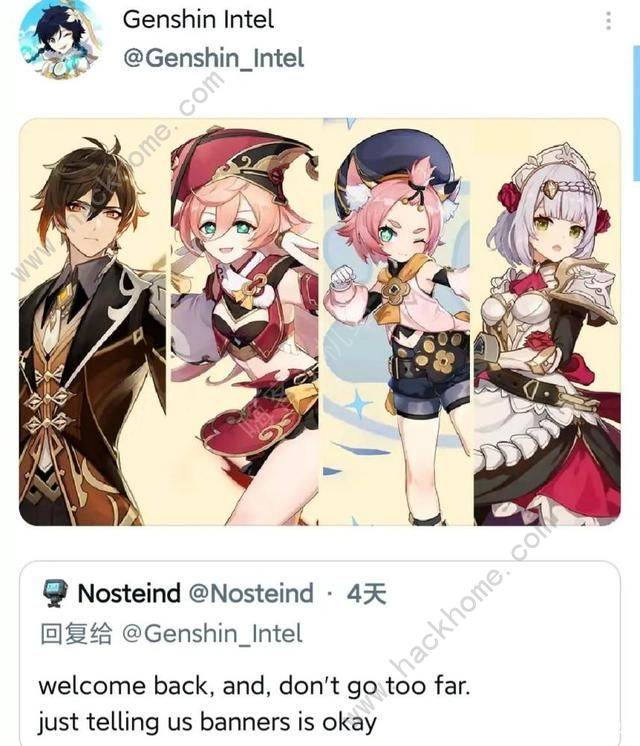The width and height of the screenshot is (640, 746).
Task: Click 'just telling us banners is okay' text
Action: [207, 722]
